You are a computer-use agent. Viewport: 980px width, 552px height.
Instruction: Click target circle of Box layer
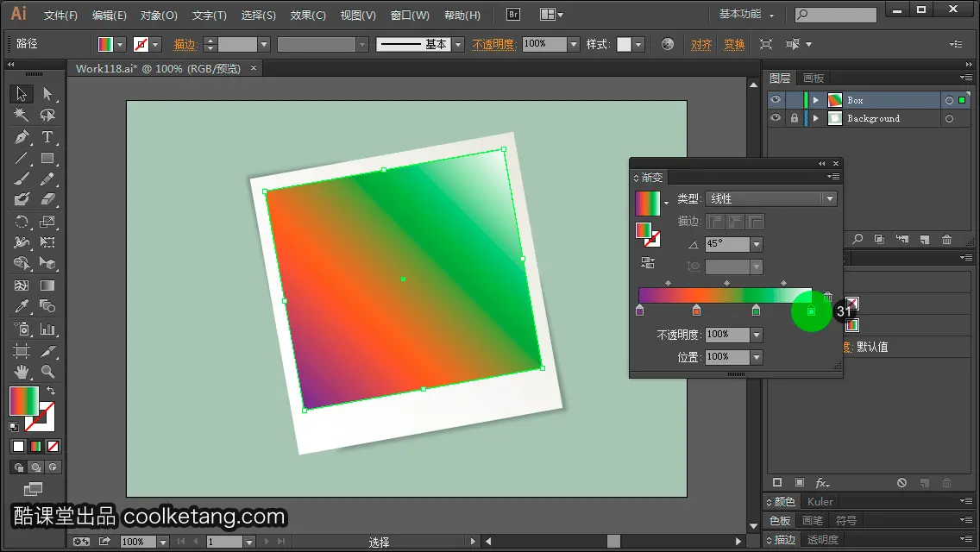click(x=949, y=100)
